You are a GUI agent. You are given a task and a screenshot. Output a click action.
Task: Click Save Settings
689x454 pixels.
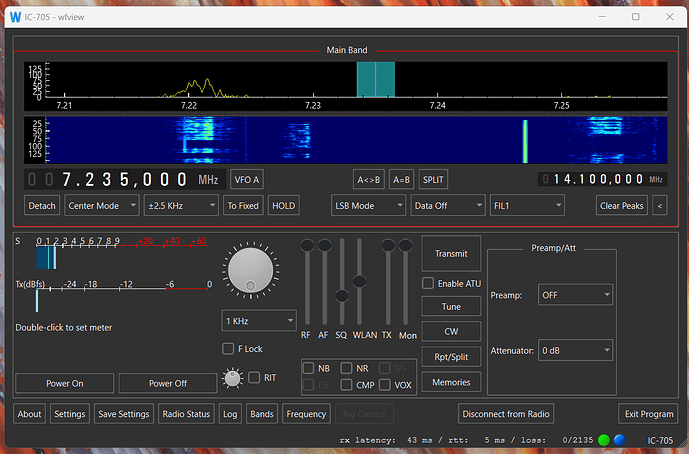[124, 414]
